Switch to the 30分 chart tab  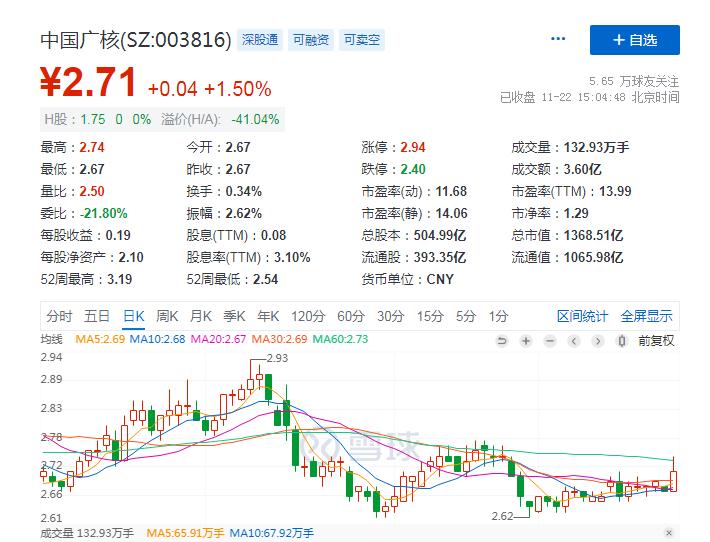(390, 316)
